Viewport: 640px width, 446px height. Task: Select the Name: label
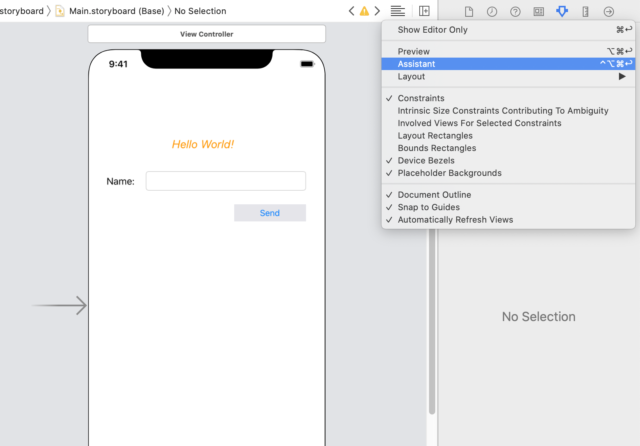(120, 181)
